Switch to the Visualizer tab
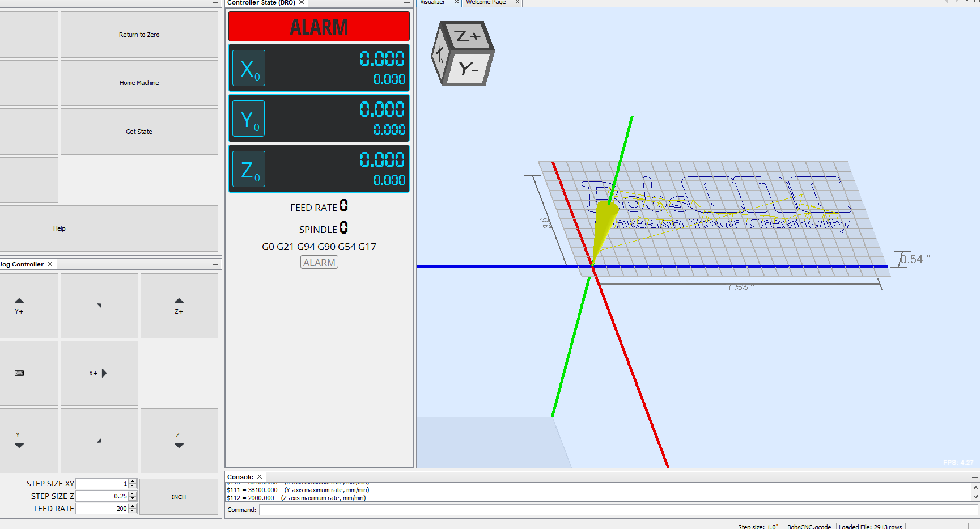 tap(433, 2)
